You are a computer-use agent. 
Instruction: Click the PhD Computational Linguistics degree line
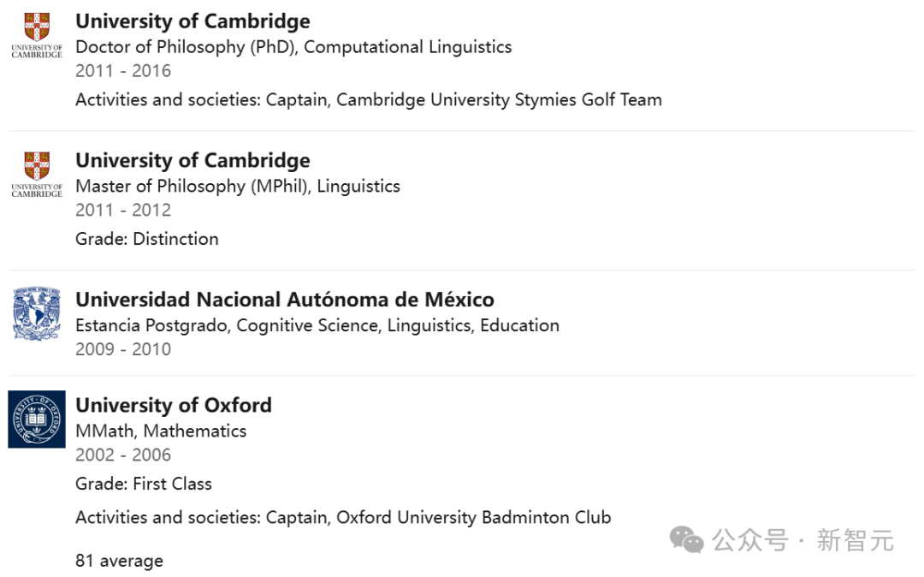[x=293, y=47]
